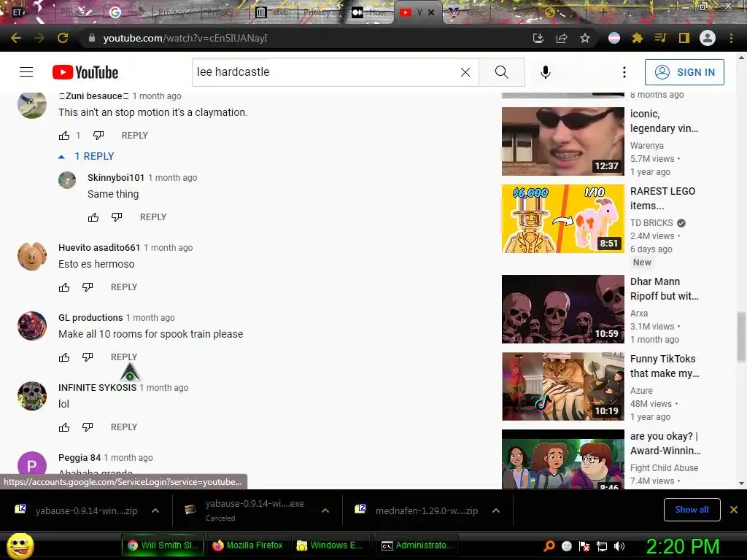
Task: Open 'RAREST LEGO items' video thumbnail
Action: tap(563, 219)
